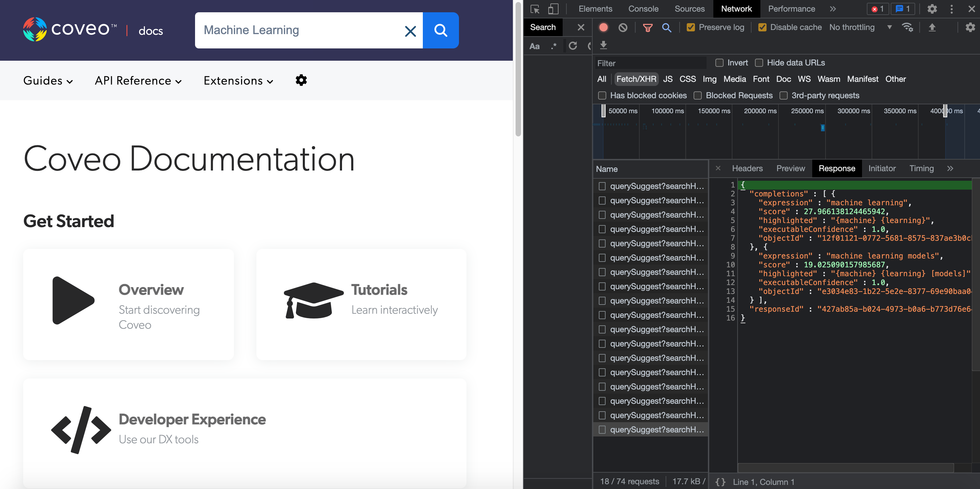Switch to the Performance panel

(x=791, y=9)
